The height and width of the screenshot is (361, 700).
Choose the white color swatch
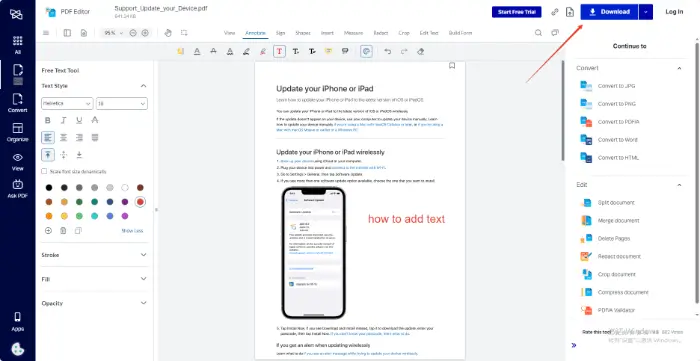[x=125, y=187]
